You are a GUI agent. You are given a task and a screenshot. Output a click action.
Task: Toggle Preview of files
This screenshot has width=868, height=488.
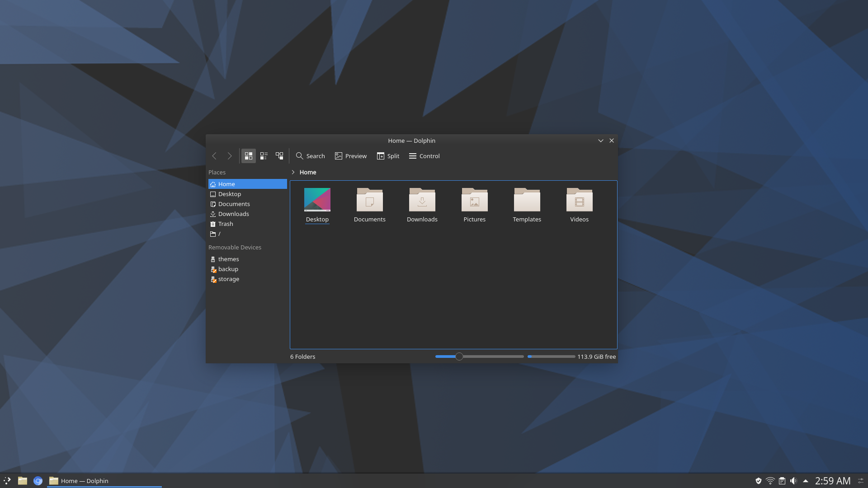pos(351,156)
